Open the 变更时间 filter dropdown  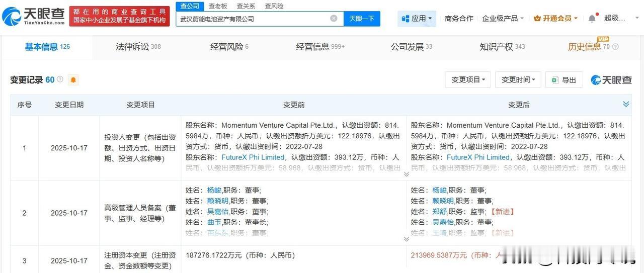point(518,80)
